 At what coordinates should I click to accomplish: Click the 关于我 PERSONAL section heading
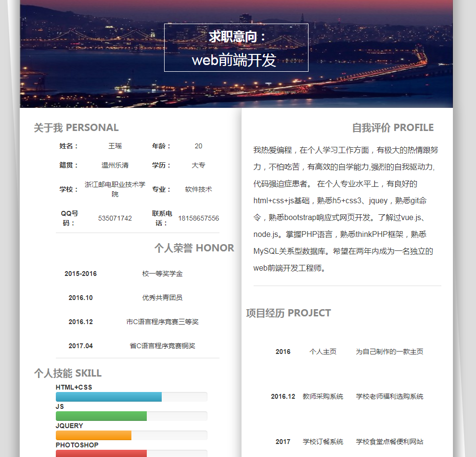click(x=76, y=128)
